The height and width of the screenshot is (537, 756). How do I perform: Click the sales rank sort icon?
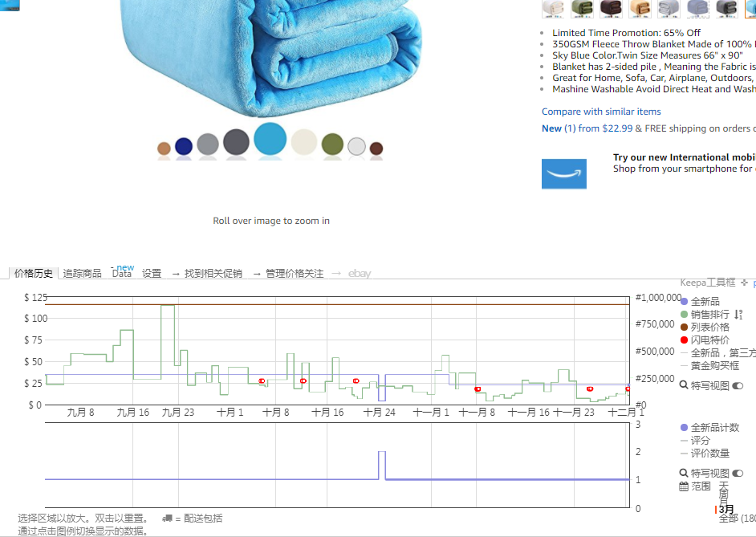738,315
